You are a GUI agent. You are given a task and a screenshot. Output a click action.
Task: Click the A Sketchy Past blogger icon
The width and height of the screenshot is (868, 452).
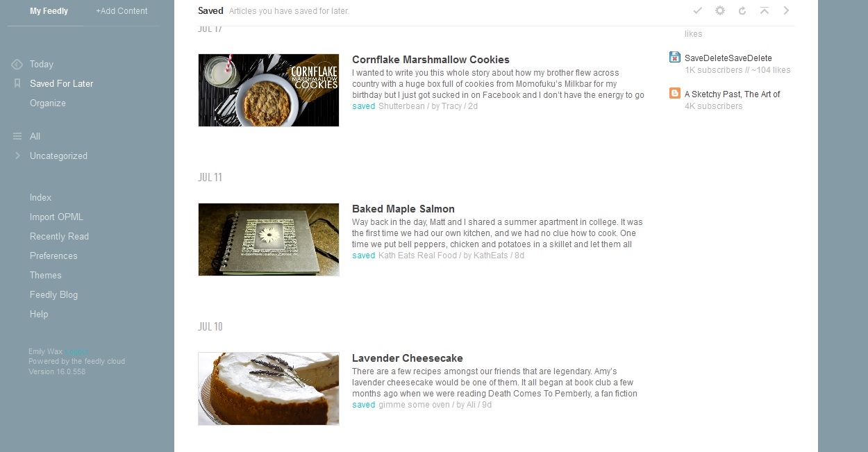coord(675,93)
